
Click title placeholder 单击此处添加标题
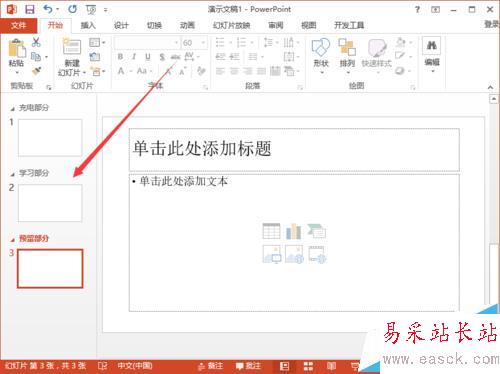pyautogui.click(x=294, y=149)
